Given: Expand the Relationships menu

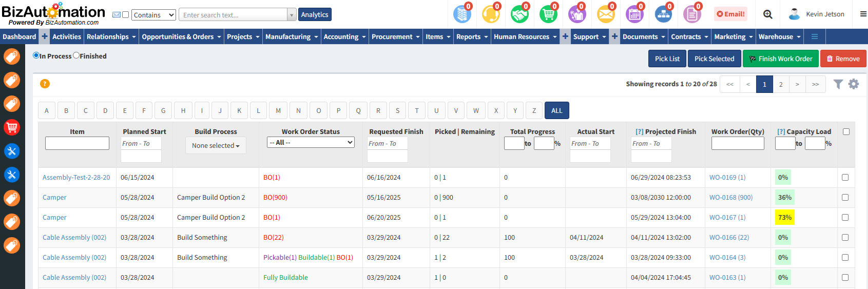Looking at the screenshot, I should [111, 36].
